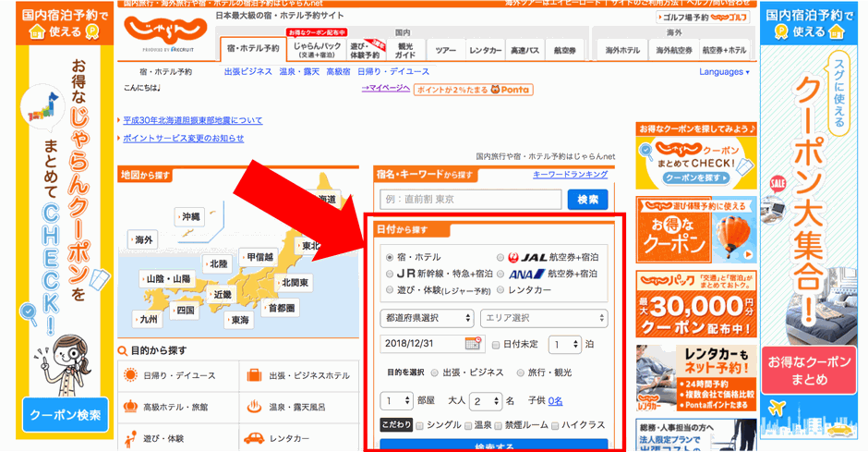Open the hot air balloon coupon banner

[x=696, y=229]
